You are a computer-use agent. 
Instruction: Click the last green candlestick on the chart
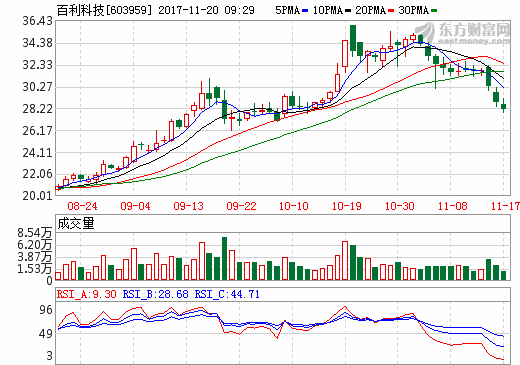pos(503,105)
